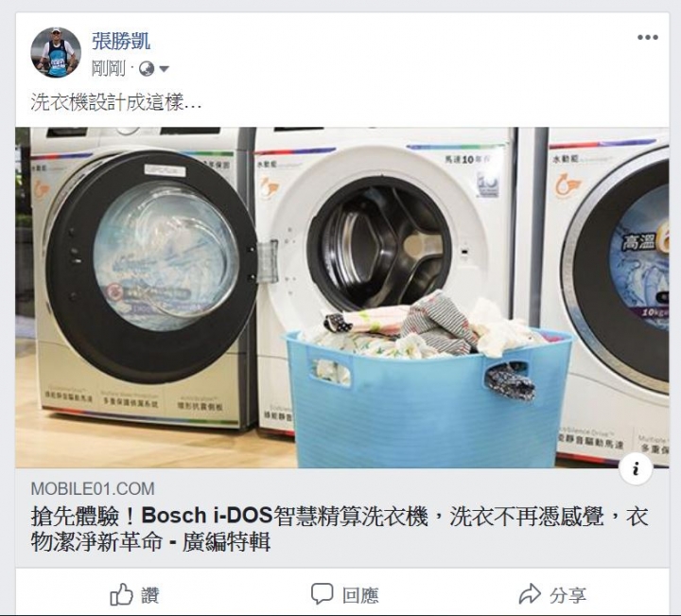Click the speech bubble comment icon

pyautogui.click(x=323, y=593)
